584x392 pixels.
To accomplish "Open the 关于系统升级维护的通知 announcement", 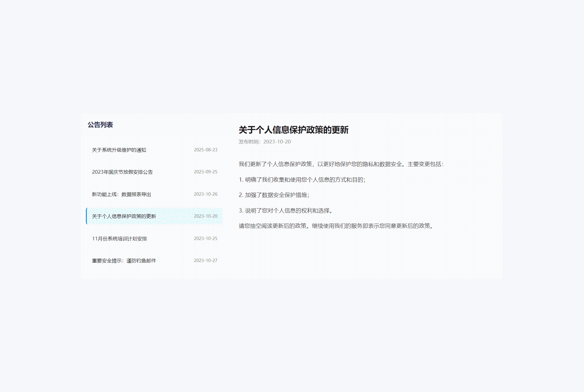I will pyautogui.click(x=119, y=150).
